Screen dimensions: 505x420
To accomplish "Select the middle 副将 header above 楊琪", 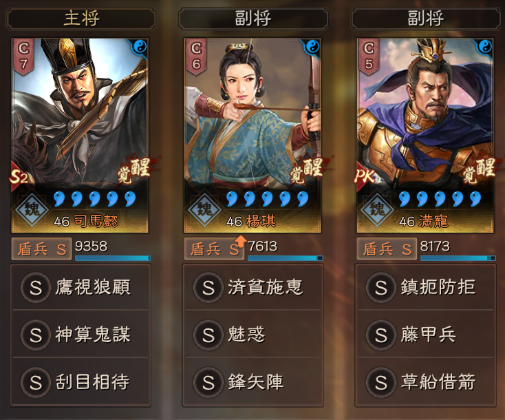I will 253,19.
